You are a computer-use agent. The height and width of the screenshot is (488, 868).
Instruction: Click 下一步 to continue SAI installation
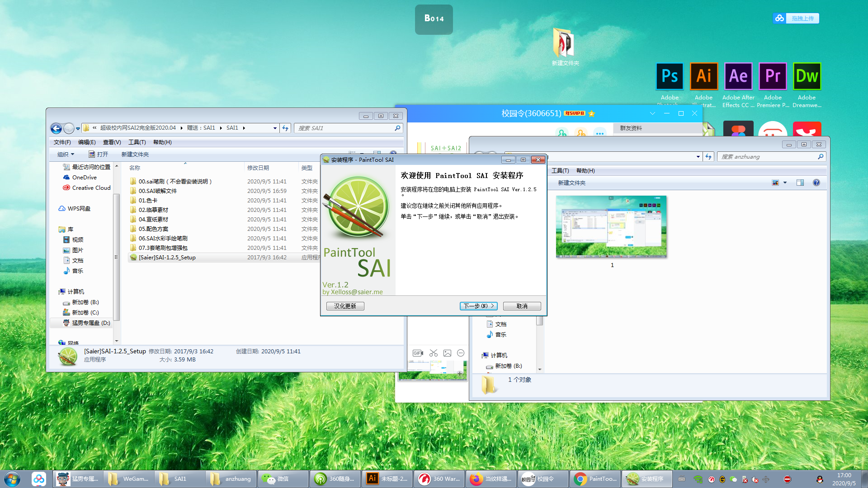coord(478,306)
